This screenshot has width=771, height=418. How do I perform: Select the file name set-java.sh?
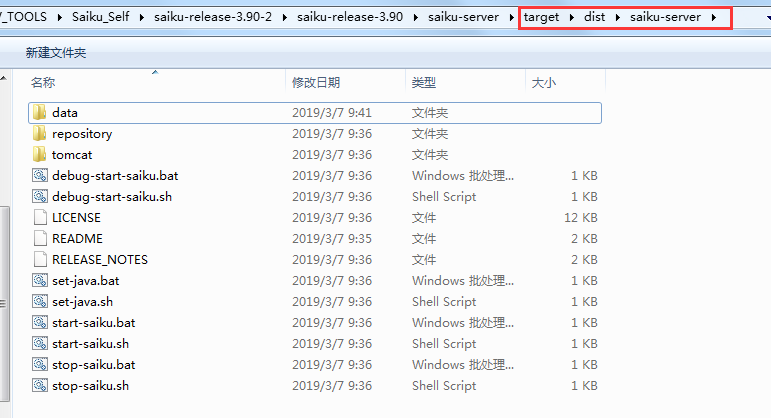[x=83, y=301]
